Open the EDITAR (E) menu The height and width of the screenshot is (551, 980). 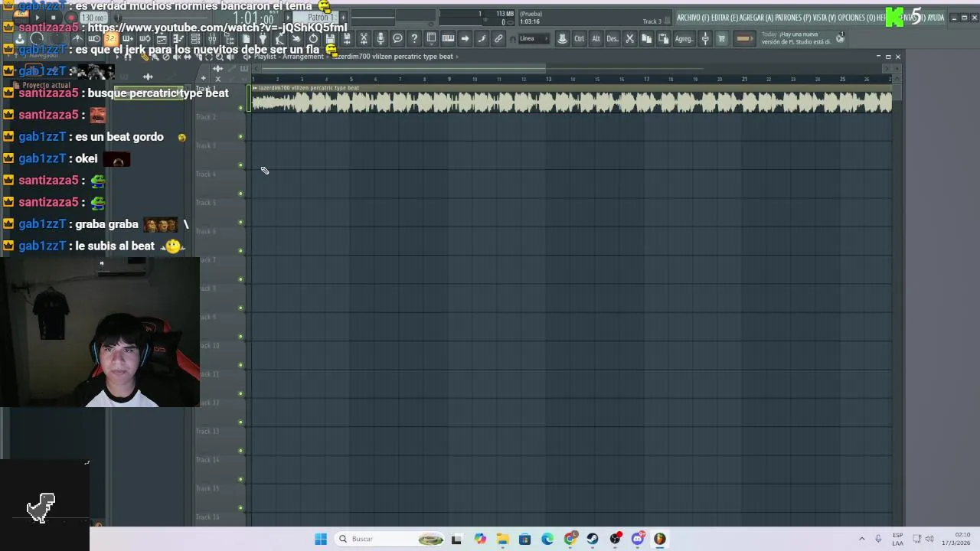tap(725, 18)
